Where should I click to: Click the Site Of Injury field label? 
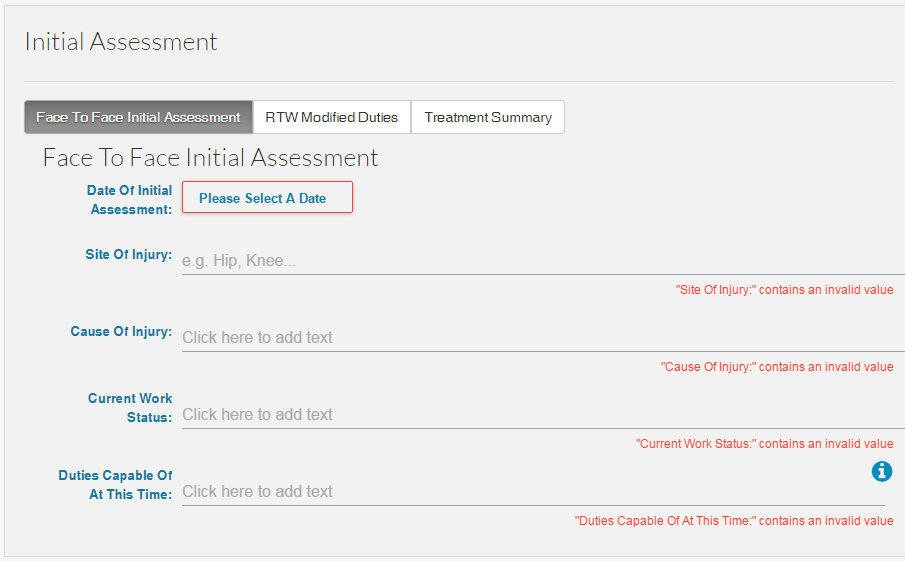point(129,255)
